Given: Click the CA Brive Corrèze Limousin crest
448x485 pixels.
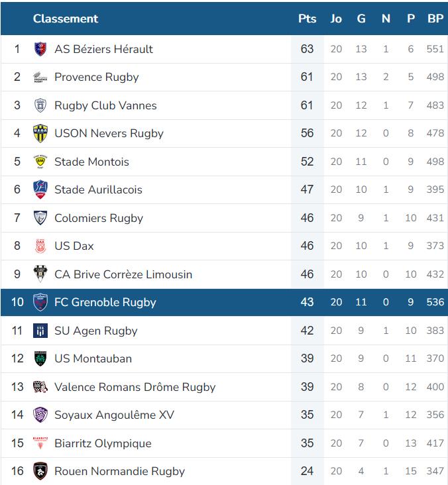Looking at the screenshot, I should [x=40, y=274].
